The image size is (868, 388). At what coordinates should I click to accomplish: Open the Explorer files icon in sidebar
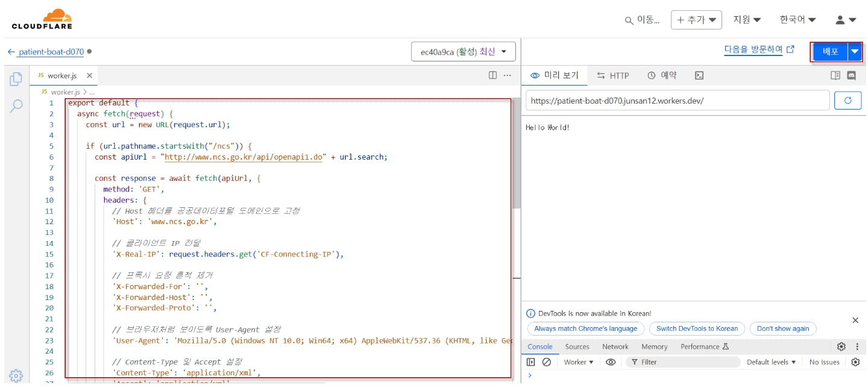coord(16,79)
